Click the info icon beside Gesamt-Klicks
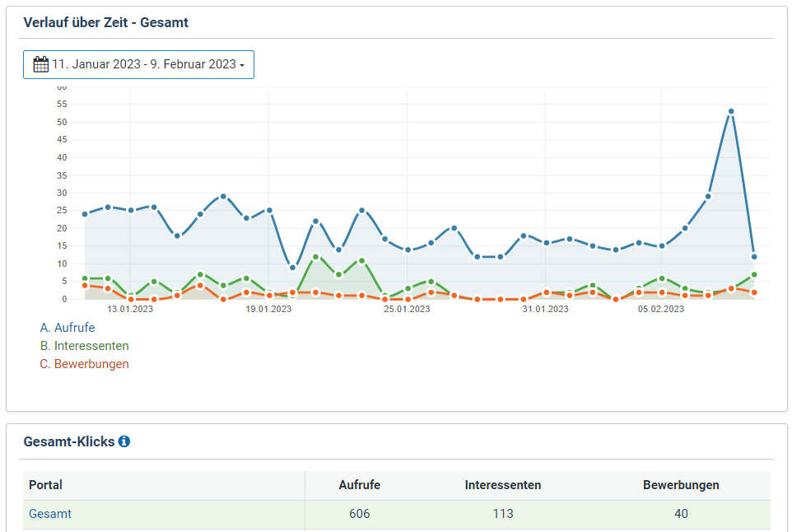The image size is (792, 532). coord(124,441)
